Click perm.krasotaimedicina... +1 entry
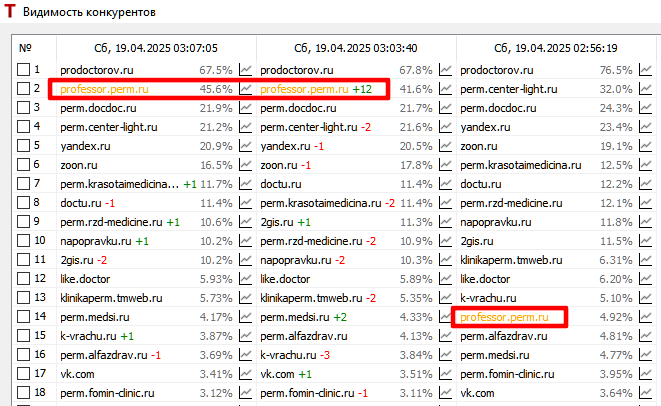 coord(128,184)
